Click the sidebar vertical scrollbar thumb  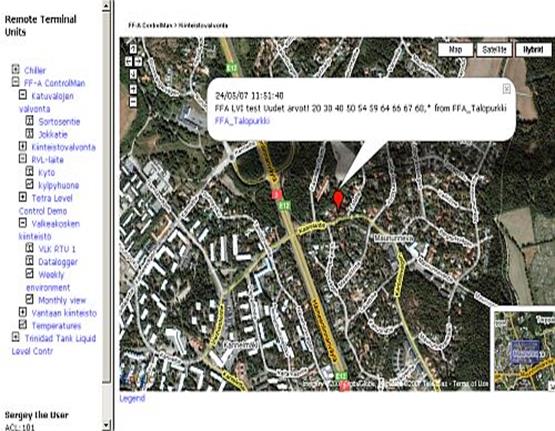click(x=107, y=196)
